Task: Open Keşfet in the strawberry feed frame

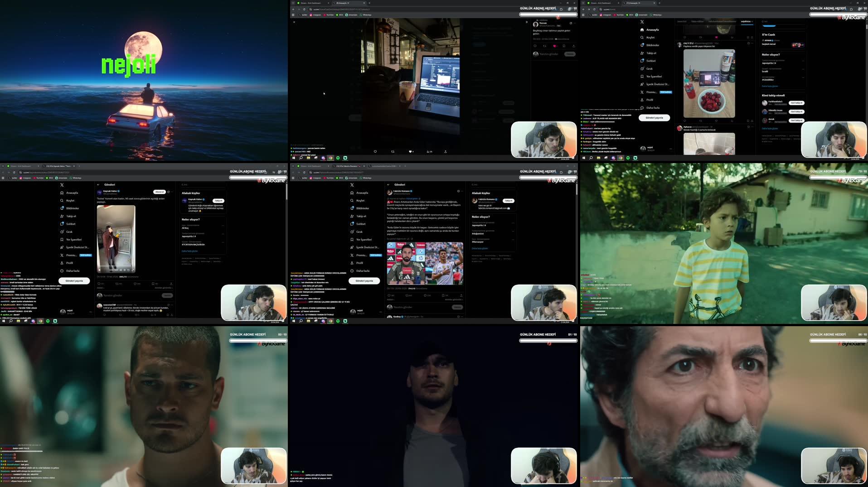Action: pos(647,37)
